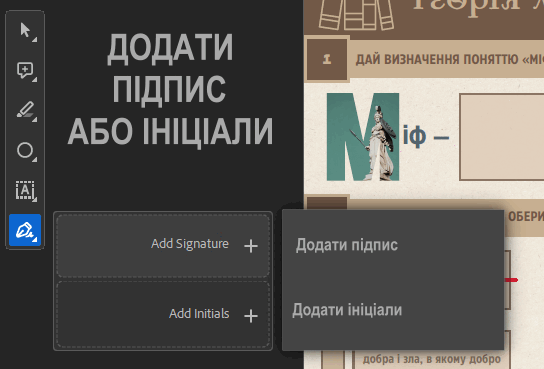The height and width of the screenshot is (369, 544).
Task: Pick the circle drawing tool
Action: tap(25, 151)
